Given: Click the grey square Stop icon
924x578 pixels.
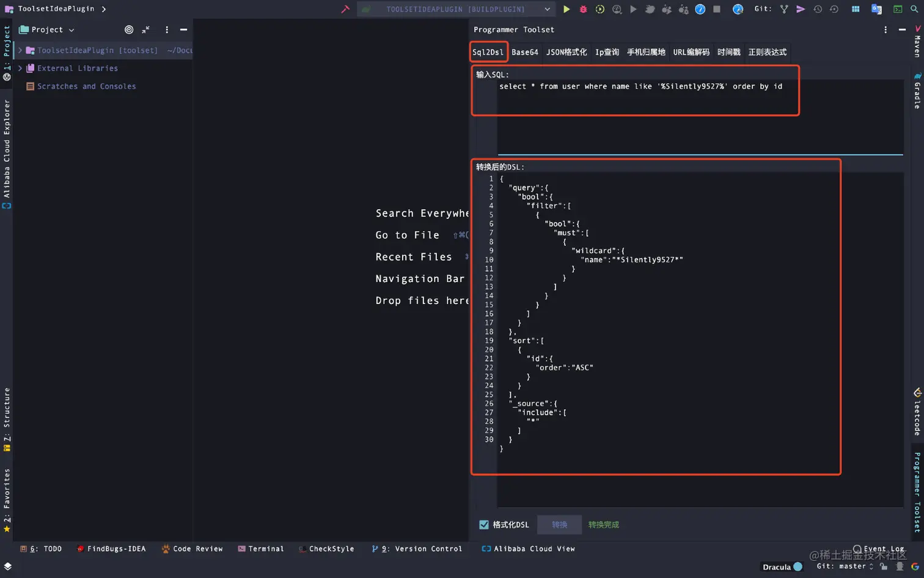Looking at the screenshot, I should click(x=717, y=9).
